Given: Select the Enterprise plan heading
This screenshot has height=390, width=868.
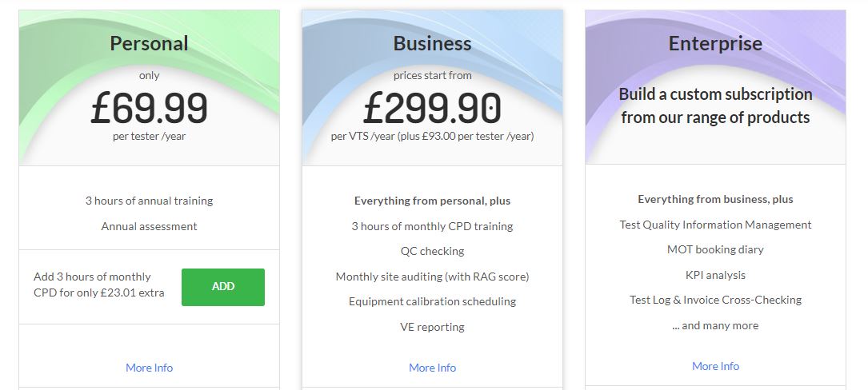Looking at the screenshot, I should point(715,43).
